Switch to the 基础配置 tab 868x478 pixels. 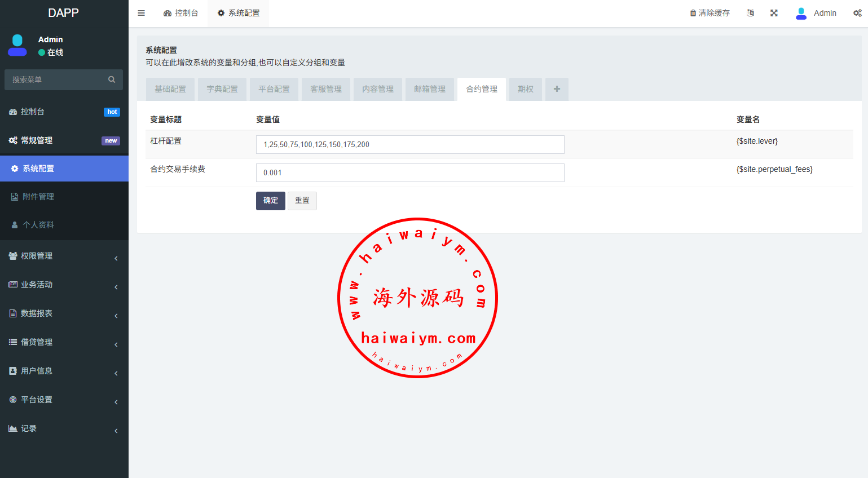coord(170,89)
